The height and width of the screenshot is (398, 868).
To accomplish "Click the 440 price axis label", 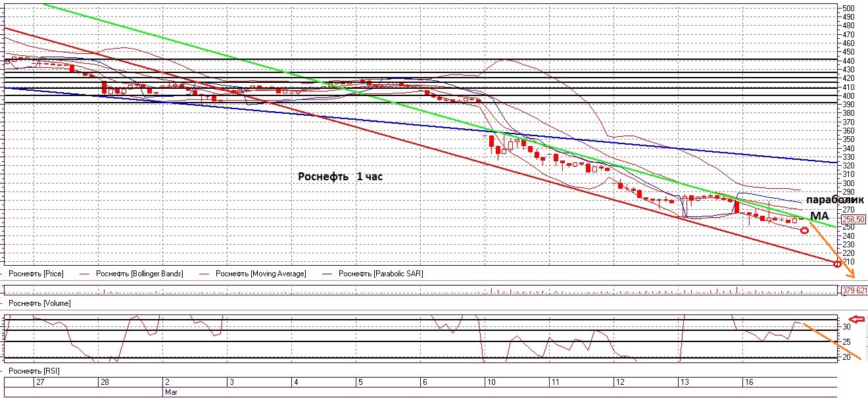I will pyautogui.click(x=848, y=61).
